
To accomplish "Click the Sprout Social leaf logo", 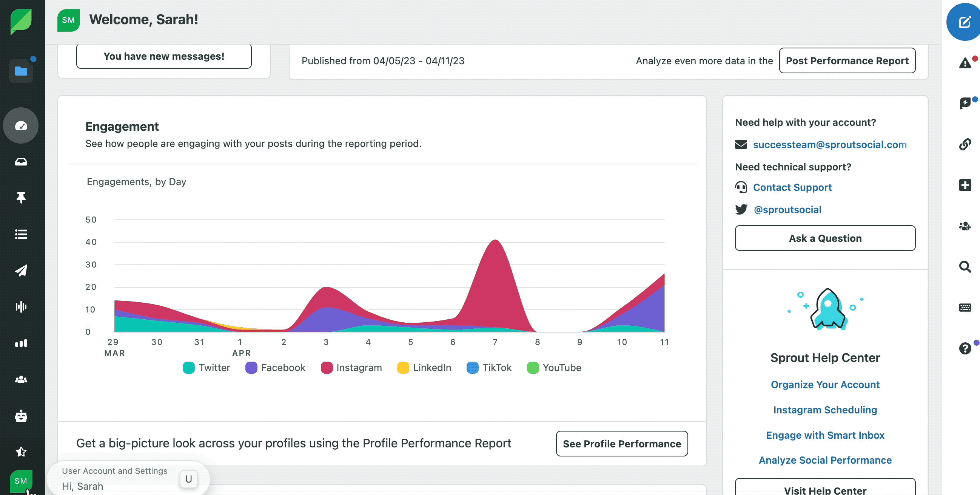I will [x=21, y=21].
